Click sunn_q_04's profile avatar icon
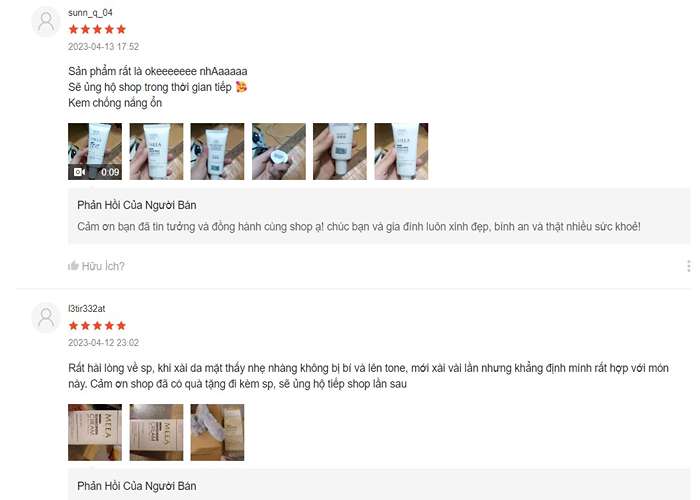The height and width of the screenshot is (500, 700). point(46,21)
